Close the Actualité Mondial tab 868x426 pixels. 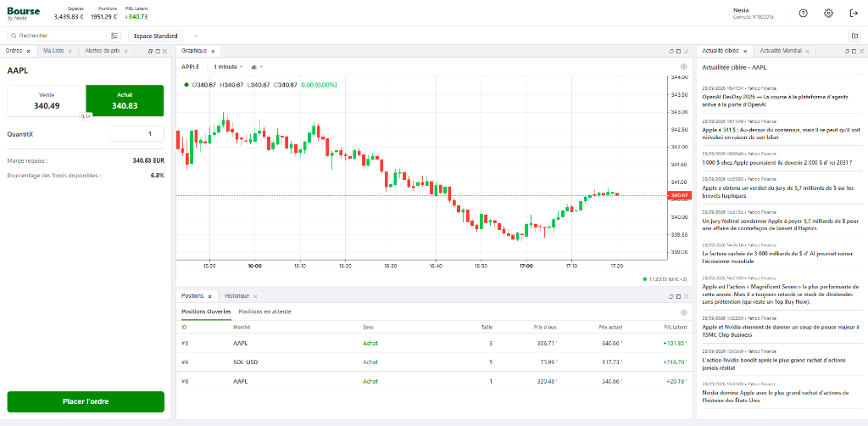pyautogui.click(x=807, y=51)
